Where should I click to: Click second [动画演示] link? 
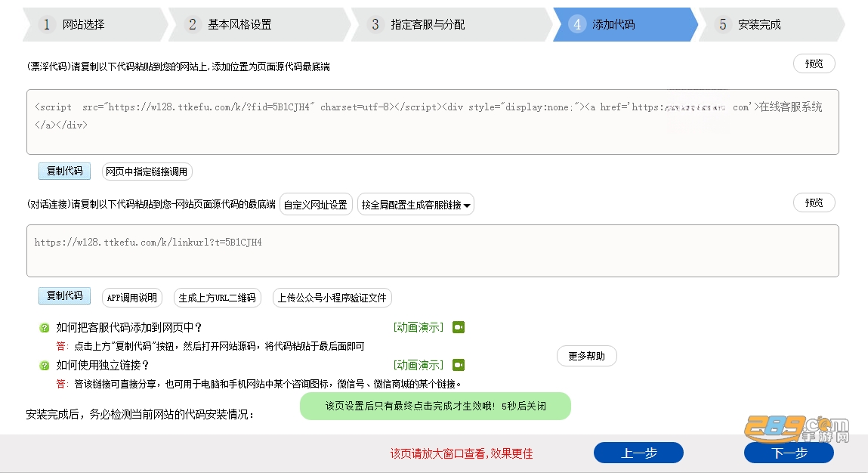coord(419,365)
